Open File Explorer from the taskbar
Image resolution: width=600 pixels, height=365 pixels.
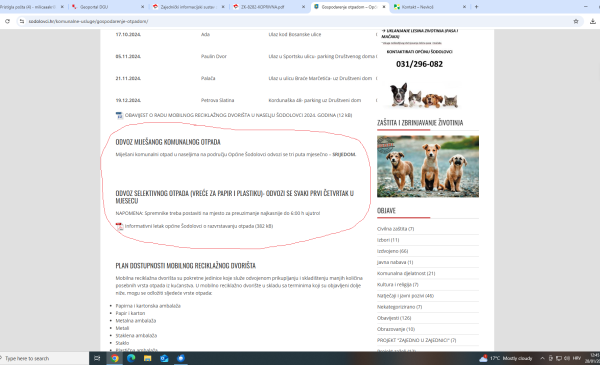(x=148, y=358)
